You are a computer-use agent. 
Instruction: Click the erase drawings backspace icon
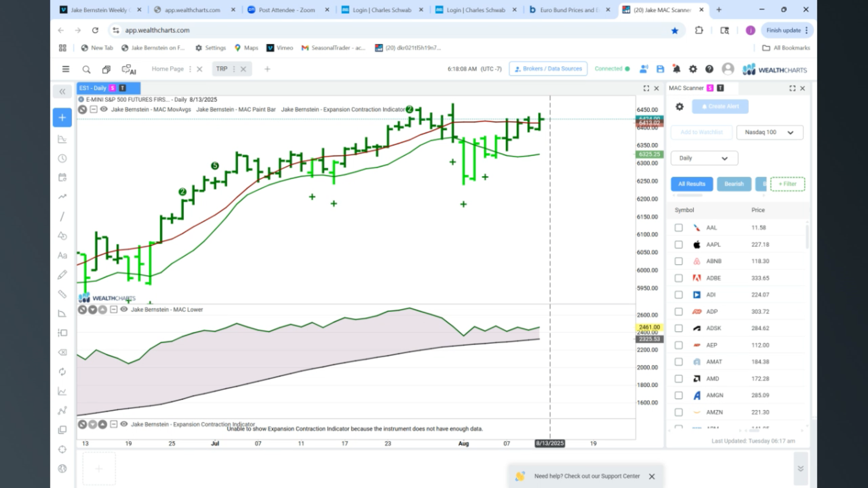[x=62, y=352]
